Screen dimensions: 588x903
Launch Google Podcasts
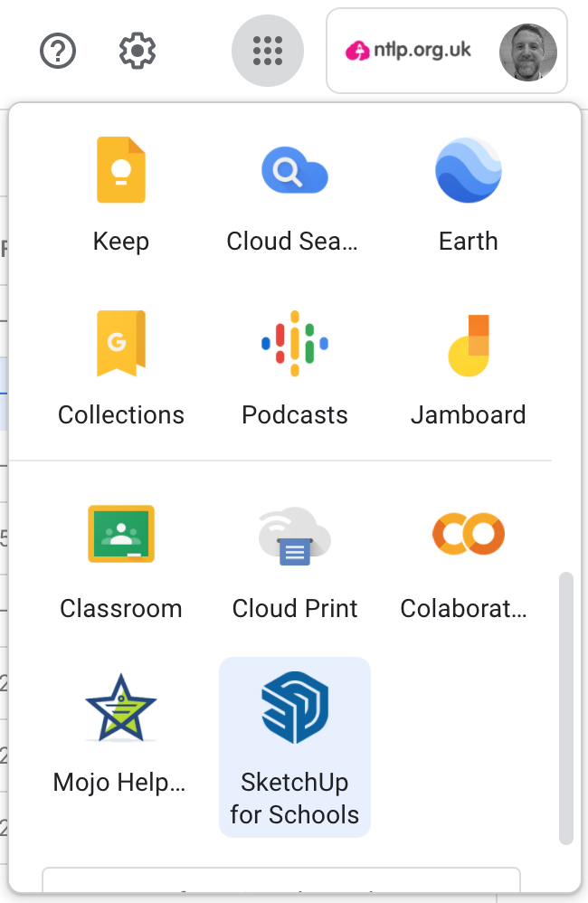pos(294,368)
